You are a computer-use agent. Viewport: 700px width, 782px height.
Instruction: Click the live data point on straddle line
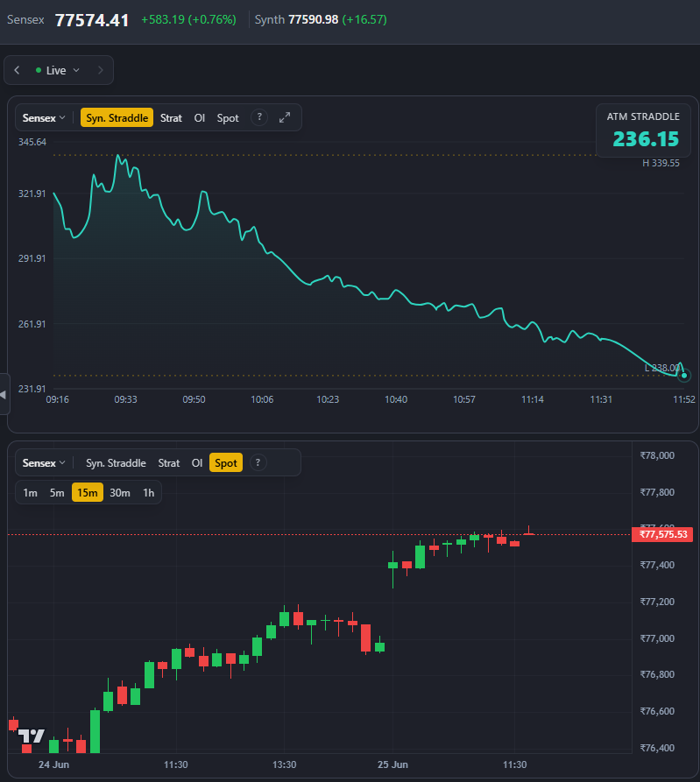click(x=684, y=376)
